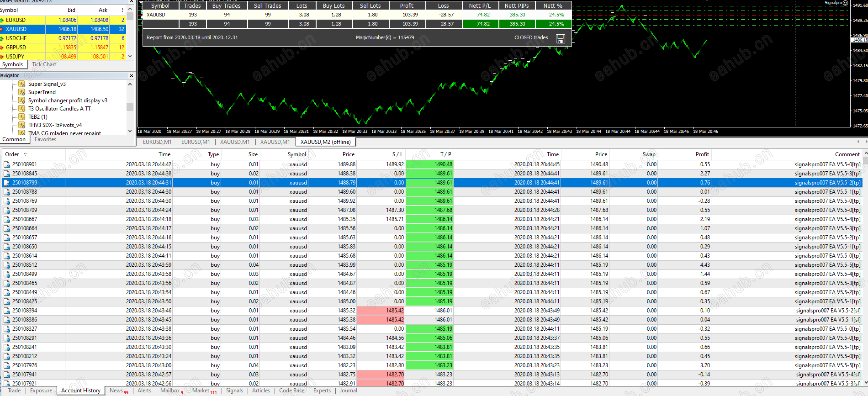The image size is (868, 396).
Task: Click the chart tabs scroll-left arrow
Action: point(858,142)
